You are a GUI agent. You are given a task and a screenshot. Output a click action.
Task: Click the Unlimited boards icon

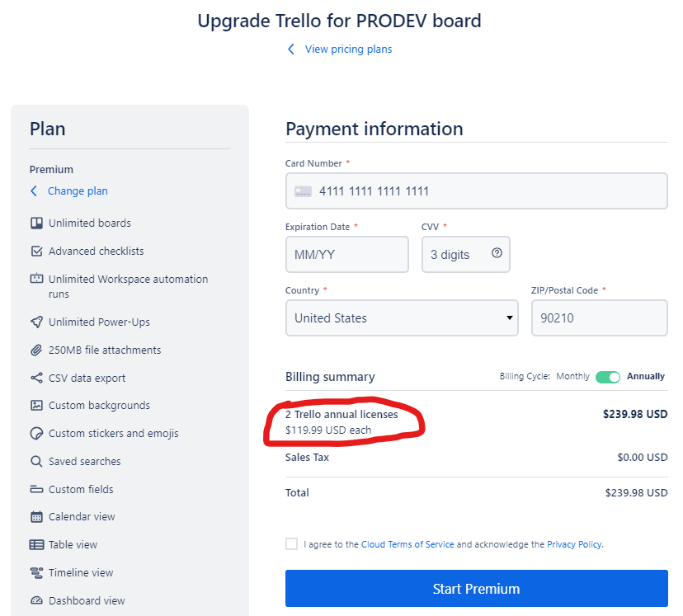[x=36, y=223]
